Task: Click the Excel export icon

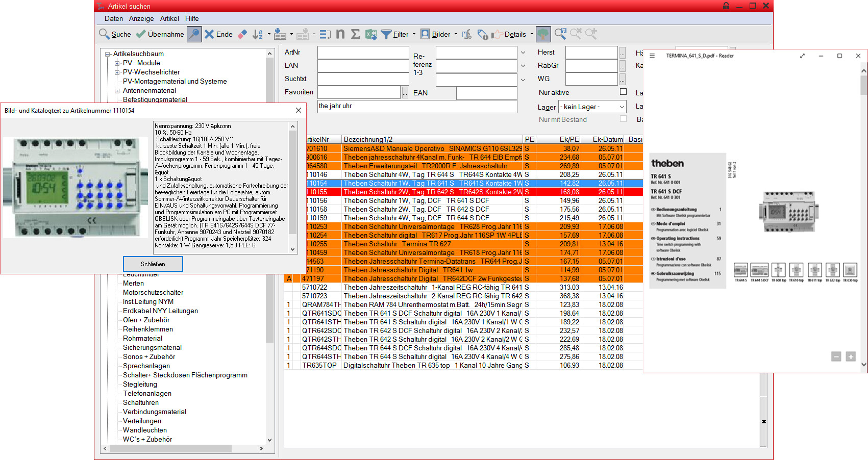Action: [x=371, y=34]
